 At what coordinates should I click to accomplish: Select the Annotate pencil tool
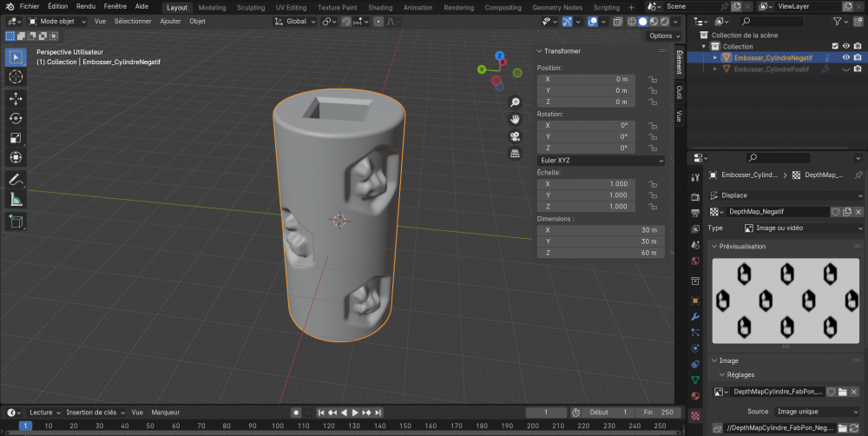coord(16,180)
